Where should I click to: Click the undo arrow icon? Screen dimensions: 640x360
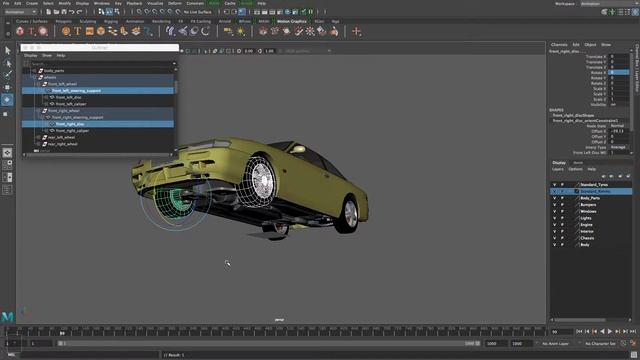(72, 12)
